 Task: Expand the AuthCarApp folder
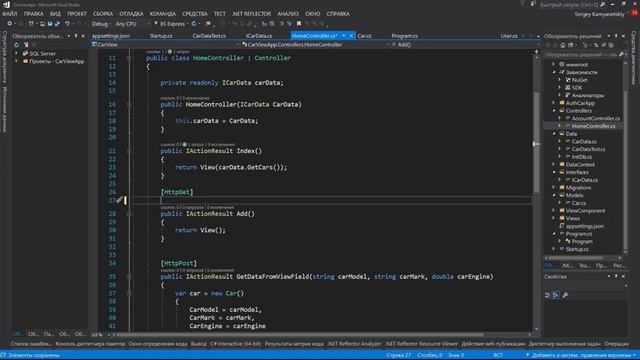coord(554,103)
